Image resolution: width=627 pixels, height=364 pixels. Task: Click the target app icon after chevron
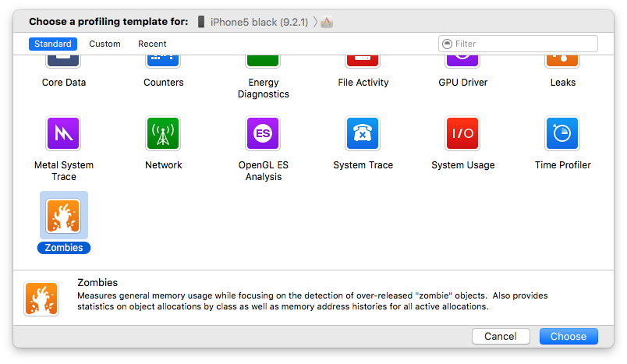[327, 22]
